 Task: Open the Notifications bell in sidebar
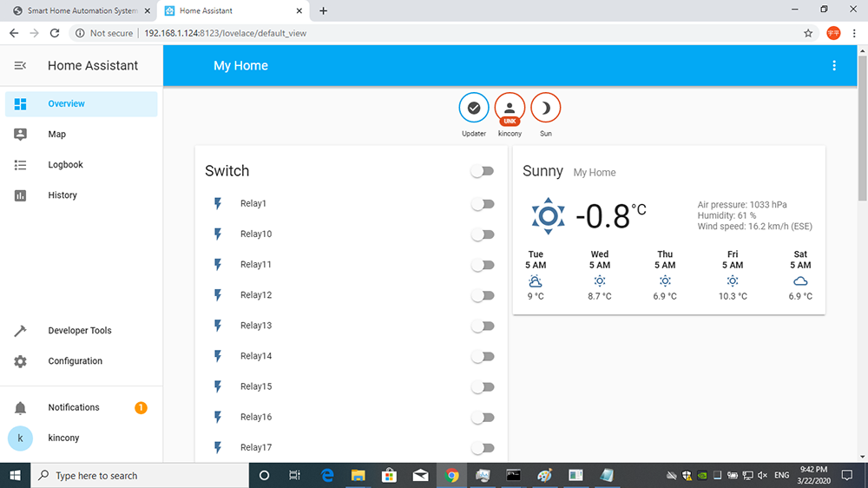pos(21,408)
